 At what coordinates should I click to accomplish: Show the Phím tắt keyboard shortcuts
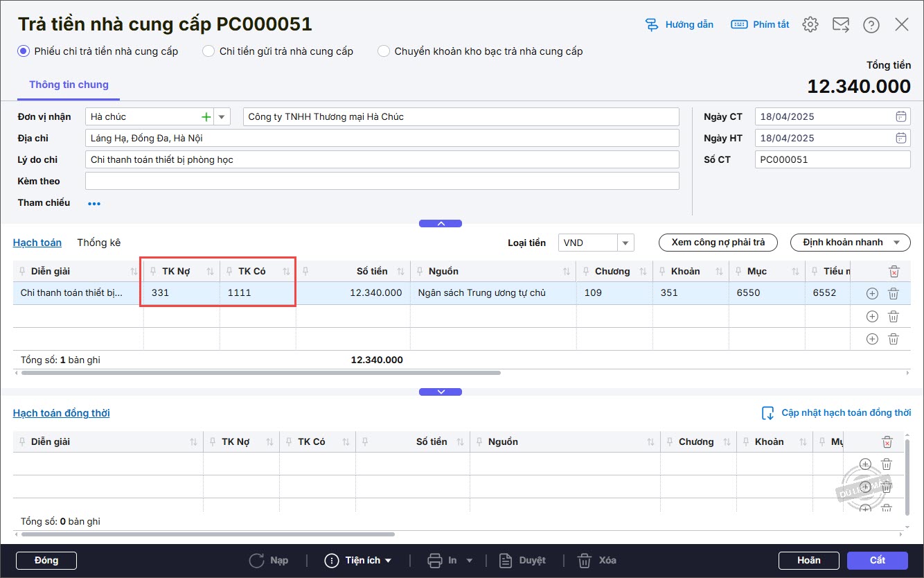coord(760,25)
